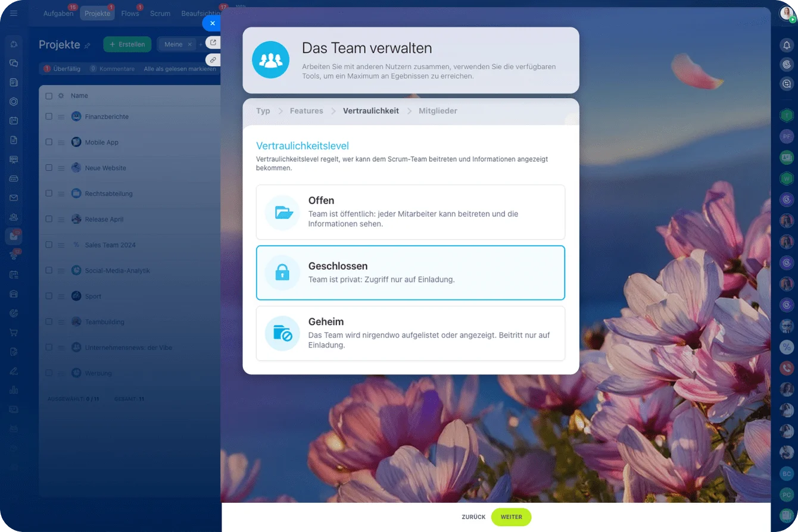Image resolution: width=798 pixels, height=532 pixels.
Task: Select the tasks icon with red notification badge
Action: 14,236
